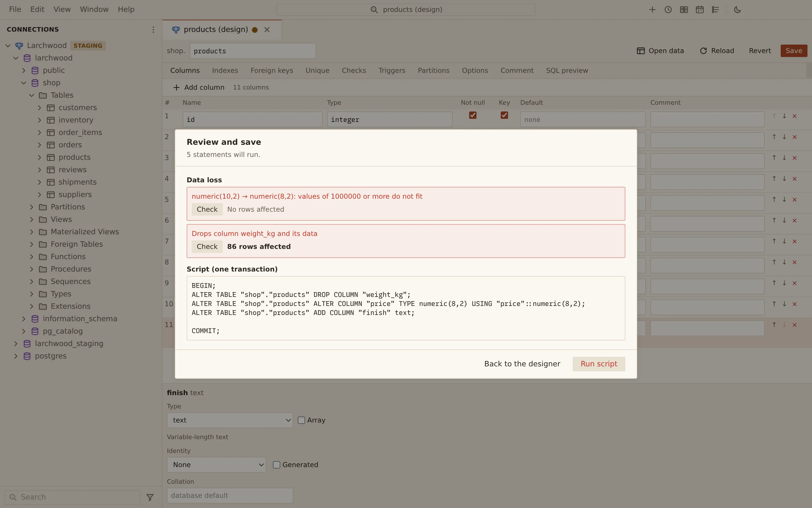Expand the orders table
Viewport: 812px width, 508px height.
(39, 145)
